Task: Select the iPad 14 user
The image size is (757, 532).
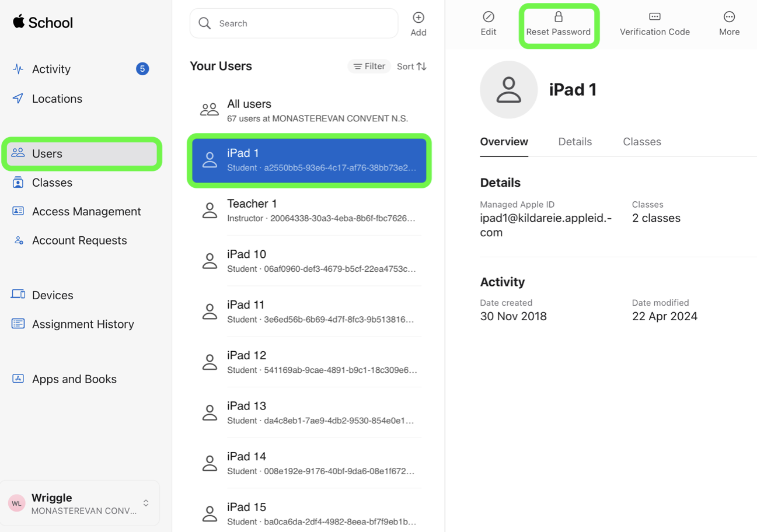Action: click(x=309, y=463)
